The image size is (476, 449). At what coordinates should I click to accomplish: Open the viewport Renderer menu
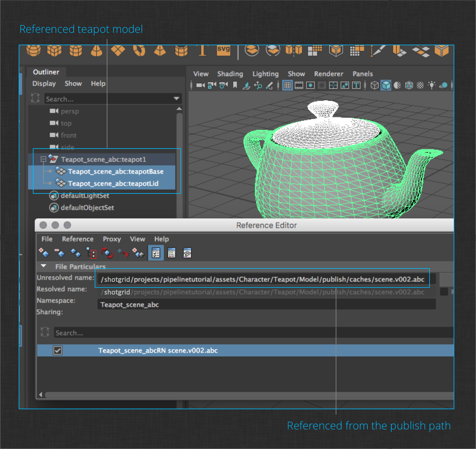tap(329, 74)
